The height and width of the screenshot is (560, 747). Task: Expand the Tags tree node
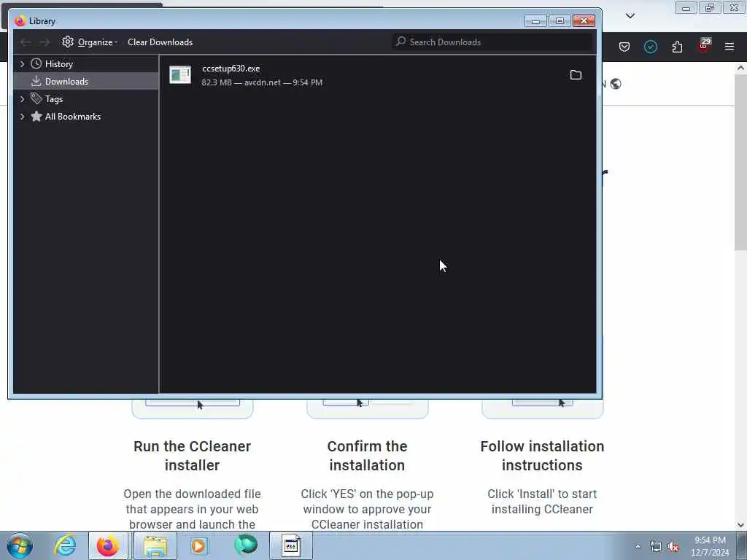click(22, 99)
